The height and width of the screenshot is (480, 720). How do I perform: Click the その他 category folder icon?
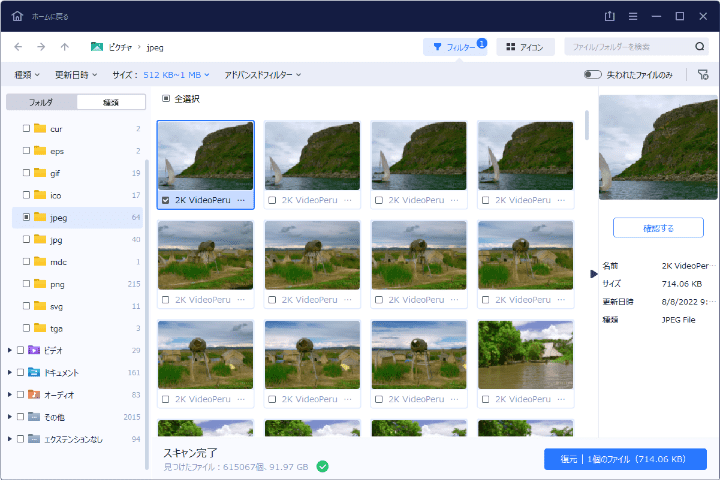[34, 417]
